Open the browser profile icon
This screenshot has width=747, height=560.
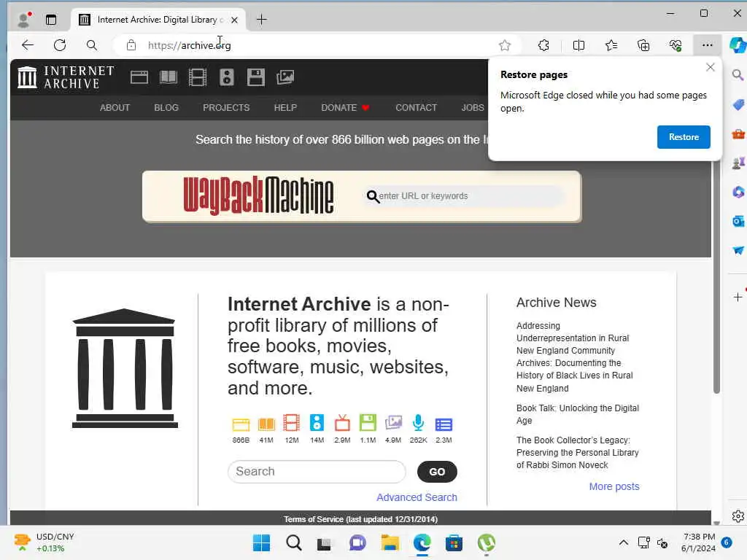23,20
